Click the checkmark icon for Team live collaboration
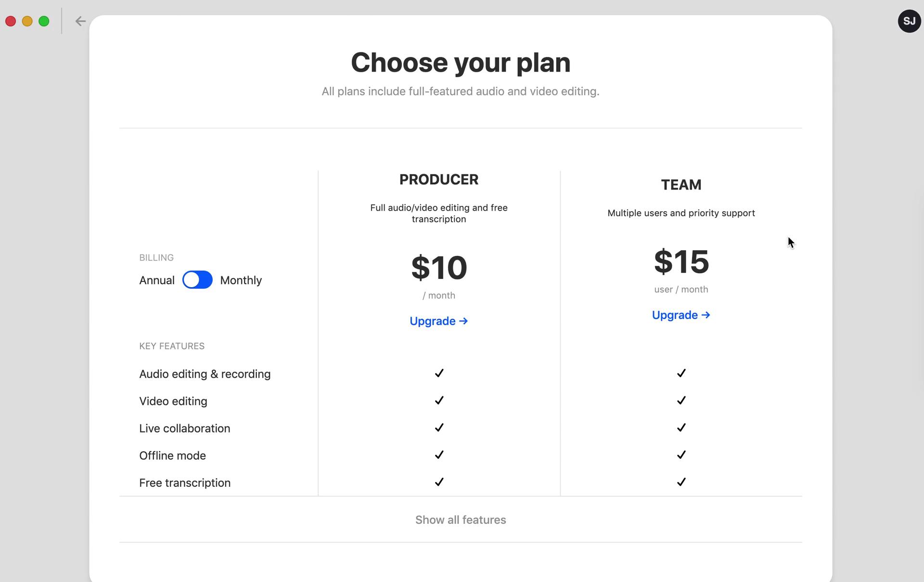This screenshot has height=582, width=924. pos(681,428)
